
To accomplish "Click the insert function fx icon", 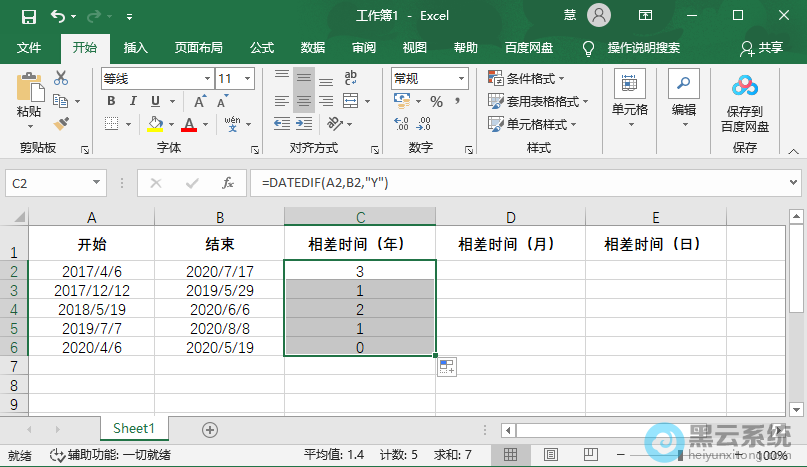I will click(228, 183).
